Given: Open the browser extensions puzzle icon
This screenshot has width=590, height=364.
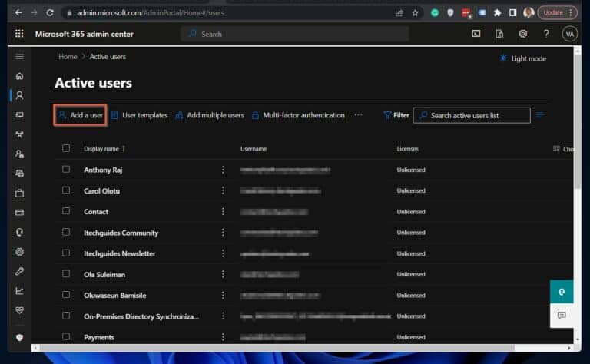Looking at the screenshot, I should 497,13.
